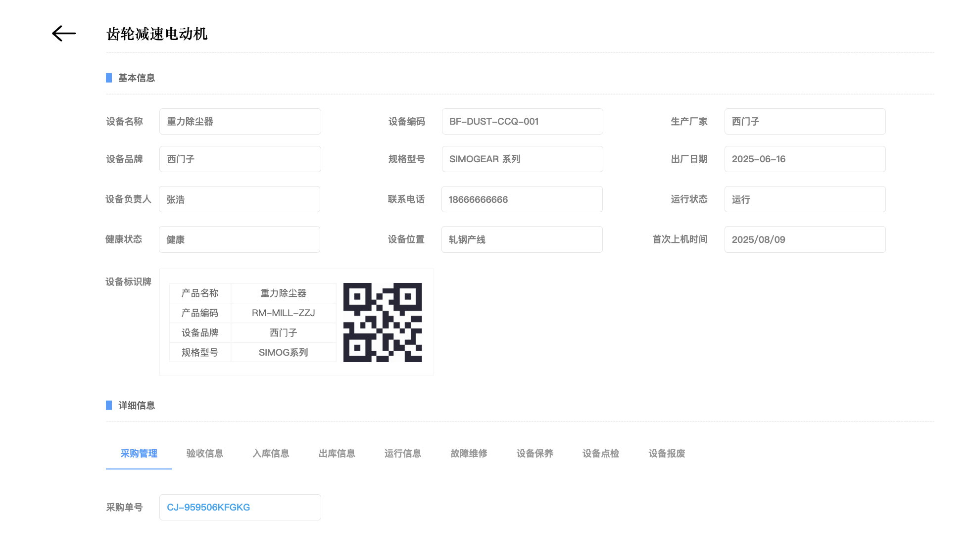
Task: Click nameplate cell RM-MILL-ZZJ
Action: click(x=284, y=313)
